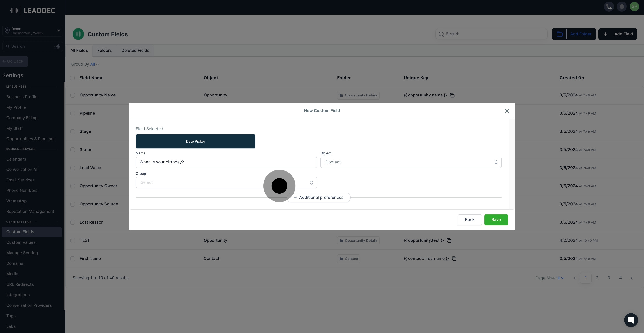This screenshot has height=333, width=644.
Task: Click the LEADDEC logo
Action: 32,11
